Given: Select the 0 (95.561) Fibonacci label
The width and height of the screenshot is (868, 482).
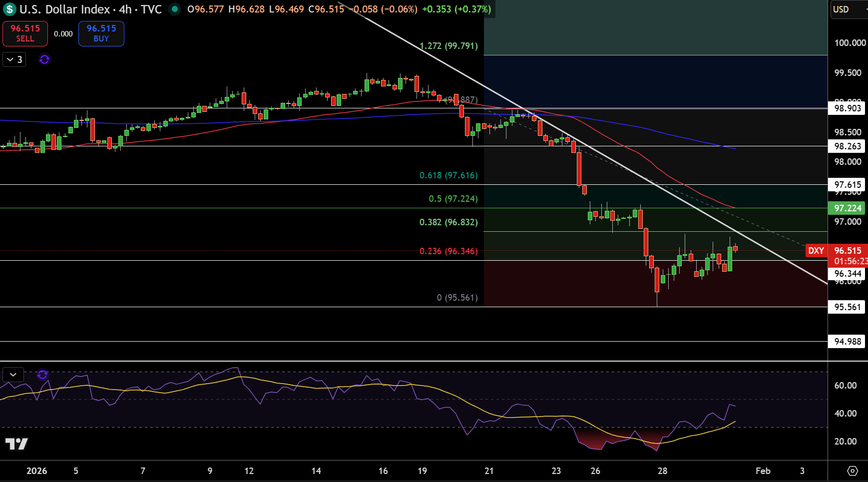Looking at the screenshot, I should pyautogui.click(x=457, y=298).
